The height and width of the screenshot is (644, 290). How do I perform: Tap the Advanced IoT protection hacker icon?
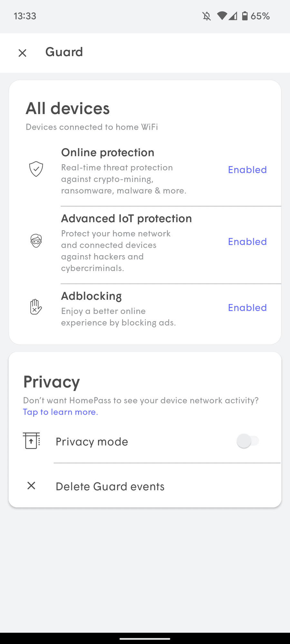(36, 241)
